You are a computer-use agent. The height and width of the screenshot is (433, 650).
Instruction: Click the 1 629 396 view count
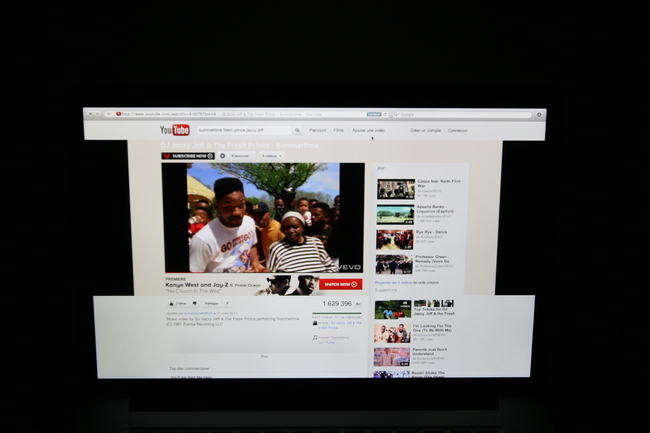337,304
